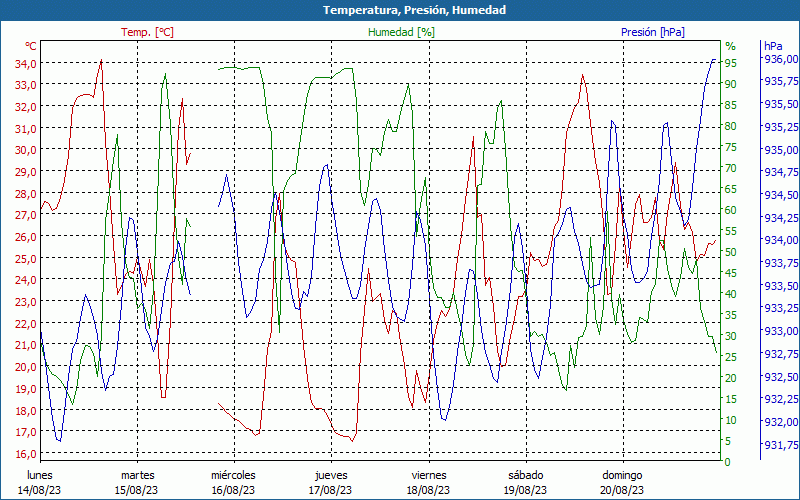This screenshot has height=500, width=800.
Task: Click the '95' humidity axis value
Action: click(731, 63)
